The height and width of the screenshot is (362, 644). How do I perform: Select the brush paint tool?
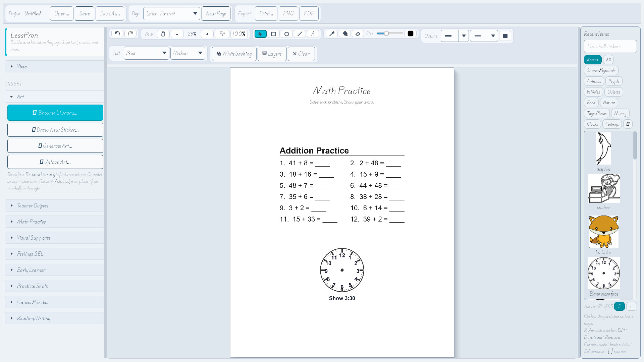click(332, 34)
